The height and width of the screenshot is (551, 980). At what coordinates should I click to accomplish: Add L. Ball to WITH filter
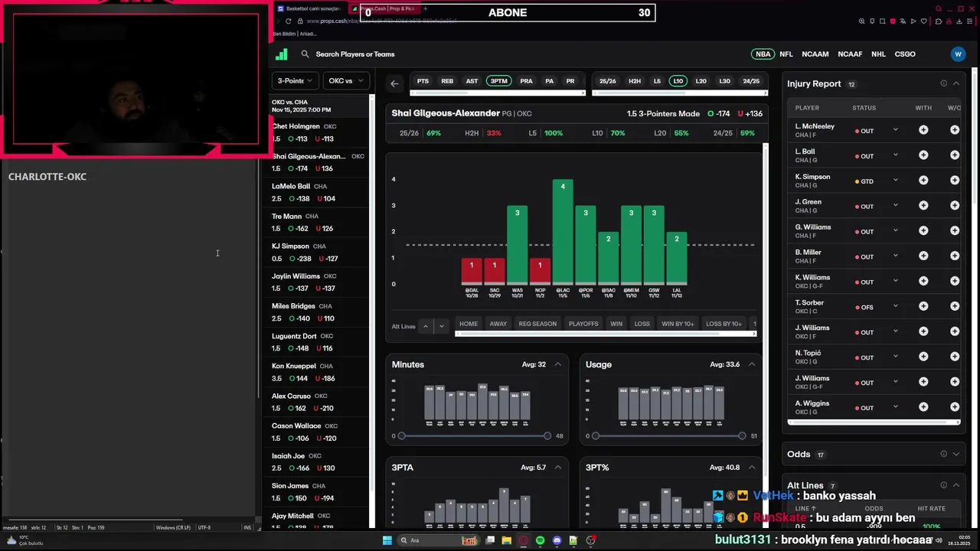[x=923, y=155]
